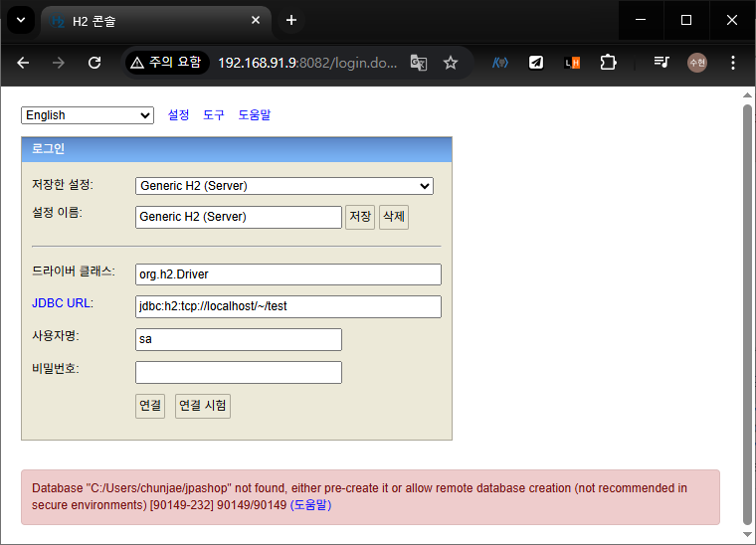Viewport: 756px width, 545px height.
Task: Click the 설정 이름 name field
Action: 239,217
